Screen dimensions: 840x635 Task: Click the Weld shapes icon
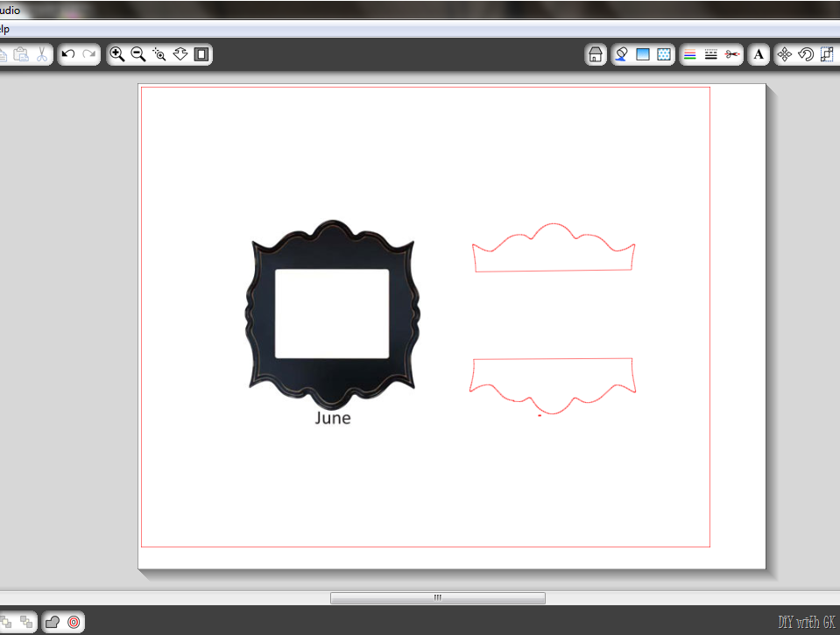point(53,622)
